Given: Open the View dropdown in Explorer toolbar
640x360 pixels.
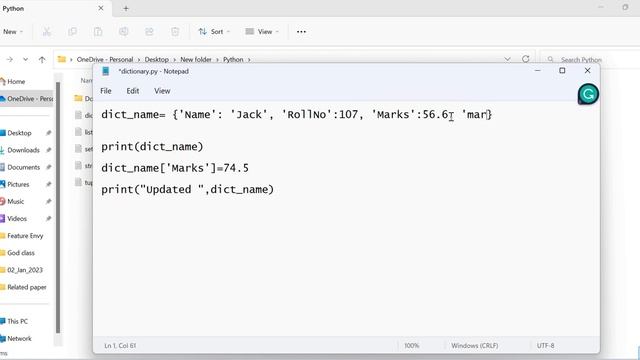Looking at the screenshot, I should [262, 31].
